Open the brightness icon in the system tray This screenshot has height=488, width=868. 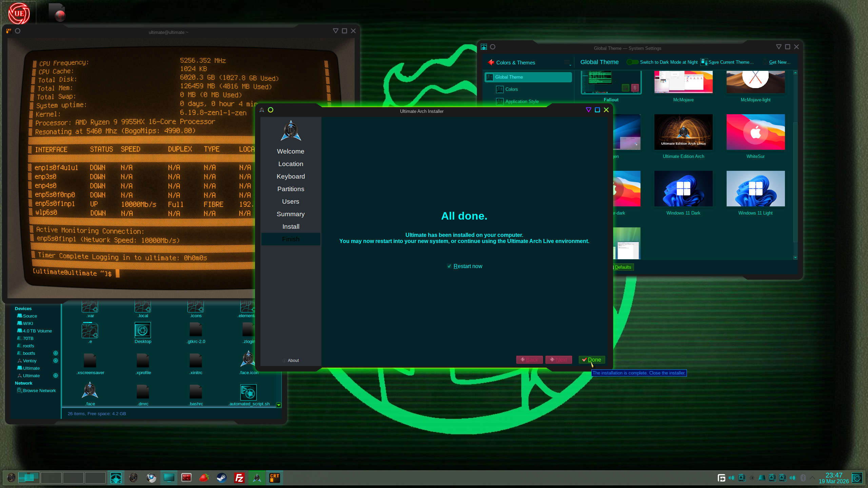point(752,478)
